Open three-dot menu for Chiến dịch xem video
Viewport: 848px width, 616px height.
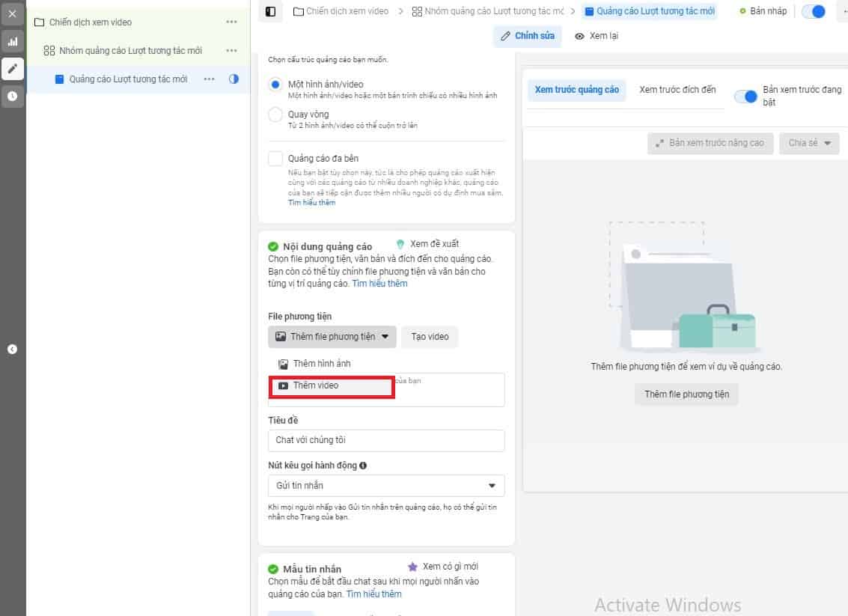click(x=231, y=22)
